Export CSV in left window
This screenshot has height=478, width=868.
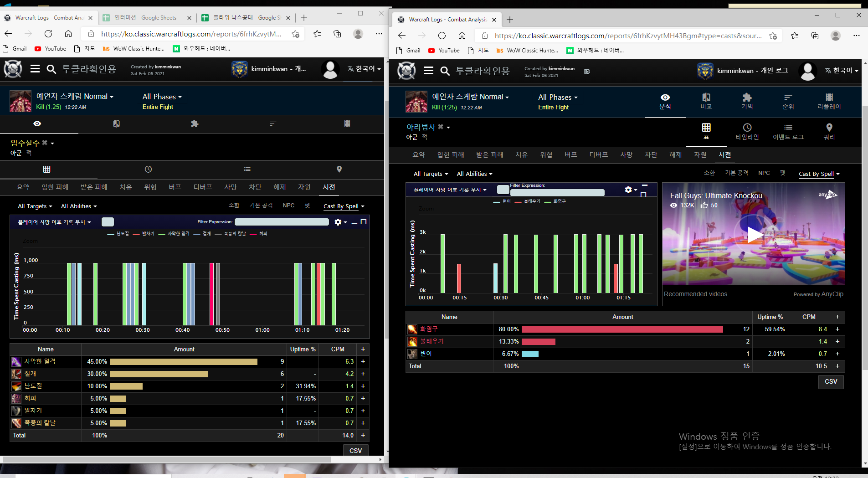(356, 450)
